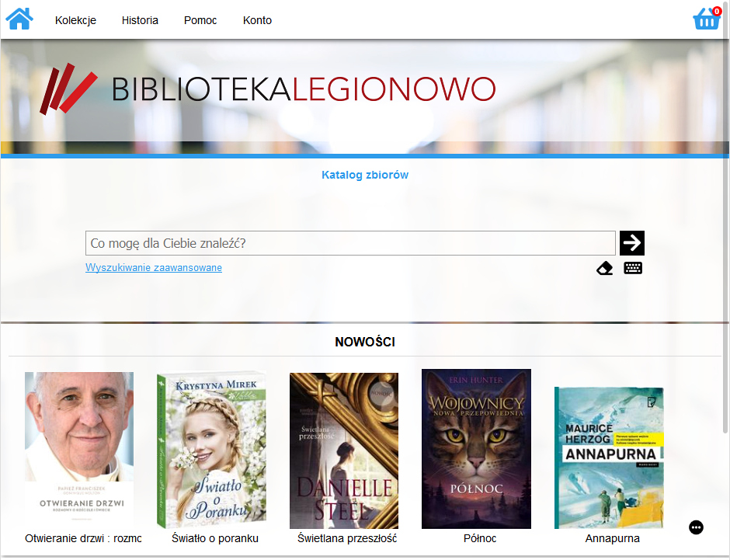Open Wyszukiwanie zaawansowane link

tap(154, 268)
